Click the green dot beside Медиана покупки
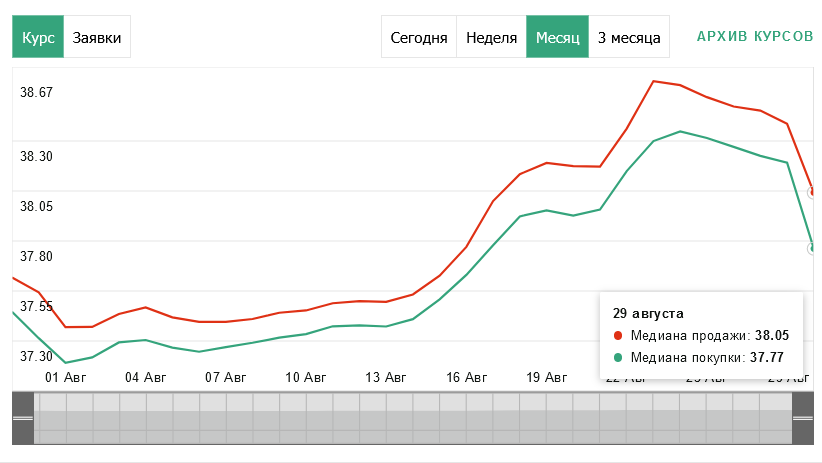 point(618,357)
